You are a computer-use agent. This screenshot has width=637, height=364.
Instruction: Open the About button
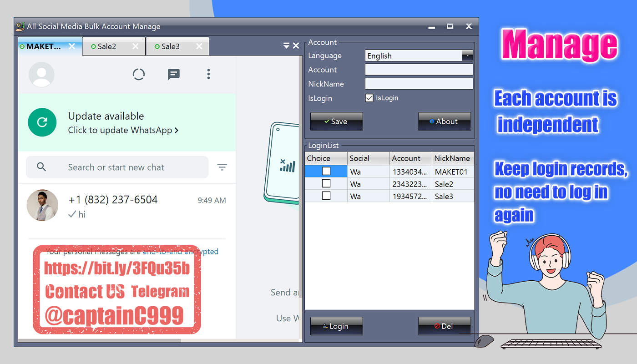(x=445, y=121)
